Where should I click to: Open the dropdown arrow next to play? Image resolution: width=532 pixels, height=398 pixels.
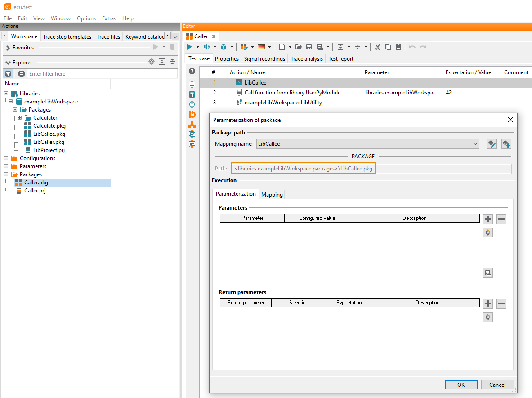click(x=197, y=47)
